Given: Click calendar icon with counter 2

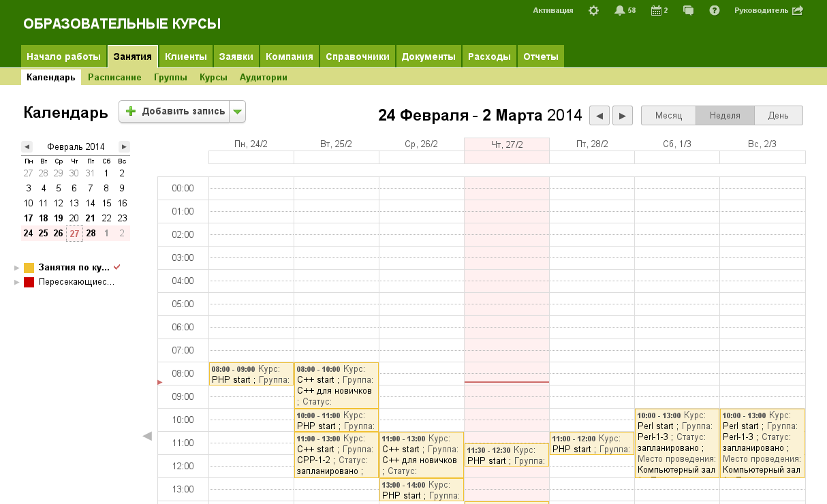Looking at the screenshot, I should (x=656, y=10).
